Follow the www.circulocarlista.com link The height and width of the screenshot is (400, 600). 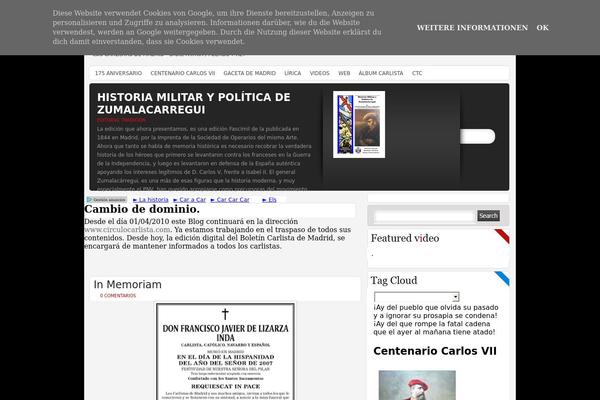[x=127, y=230]
